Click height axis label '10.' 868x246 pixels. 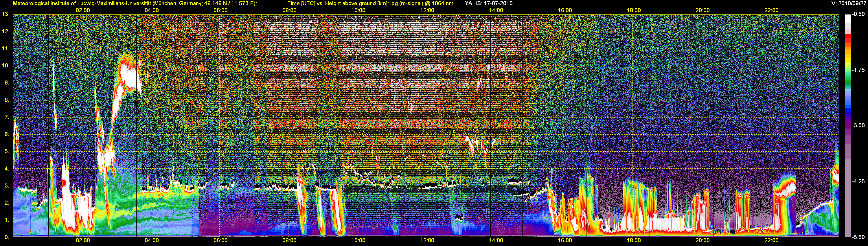6,65
